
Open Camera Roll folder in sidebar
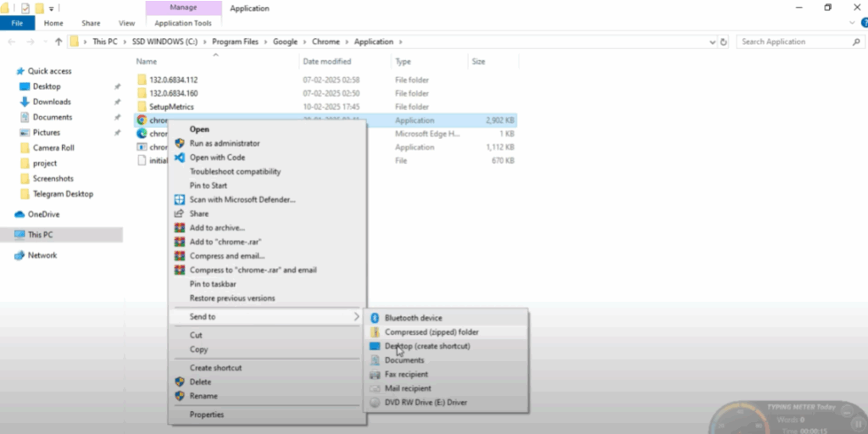(x=53, y=147)
